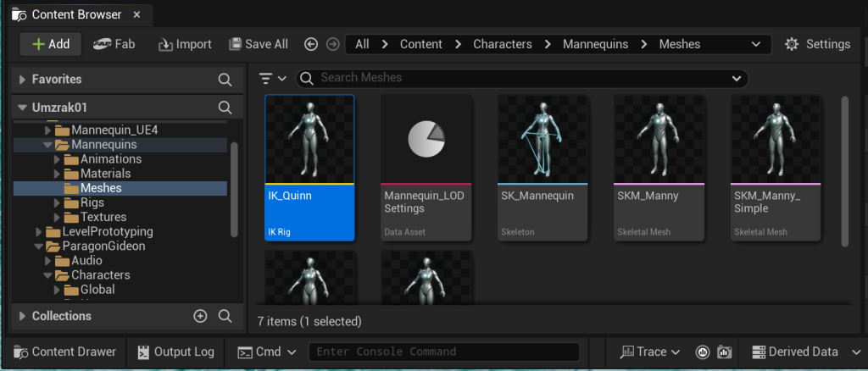Go forward with the right arrow icon
Viewport: 868px width, 371px height.
(x=332, y=44)
